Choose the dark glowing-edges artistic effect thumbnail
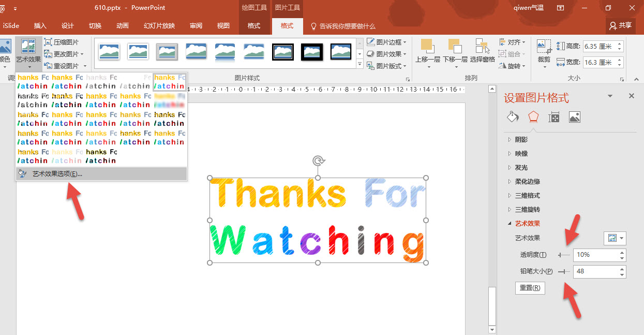Viewport: 644px width, 335px height. click(x=101, y=156)
